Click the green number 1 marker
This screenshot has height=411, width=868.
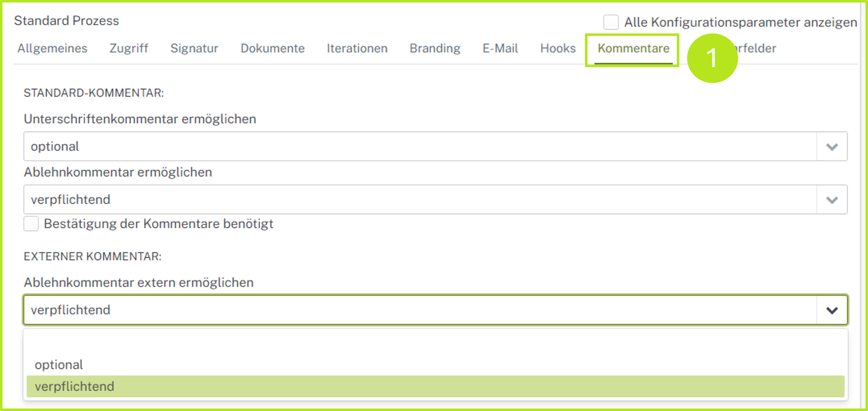[x=712, y=58]
